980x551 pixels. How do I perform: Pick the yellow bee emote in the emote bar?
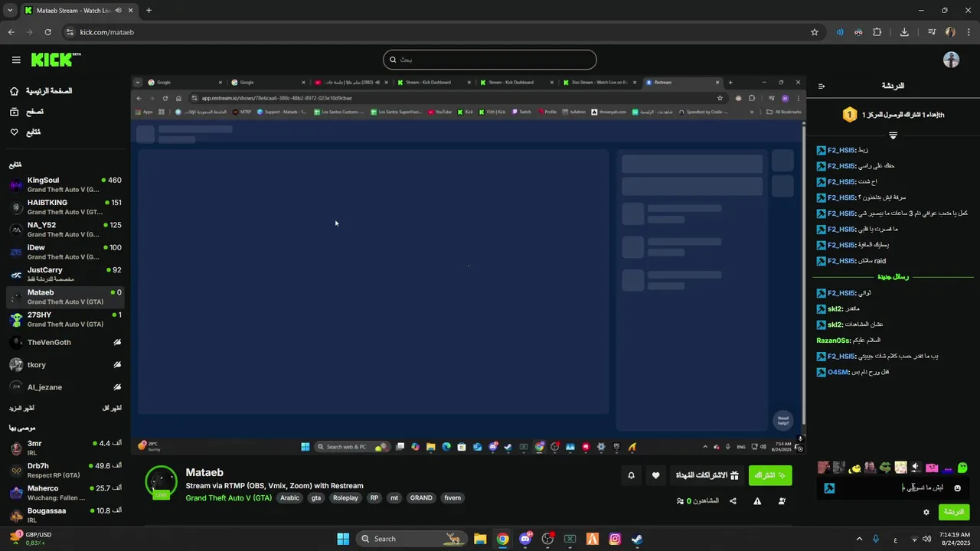(x=854, y=468)
